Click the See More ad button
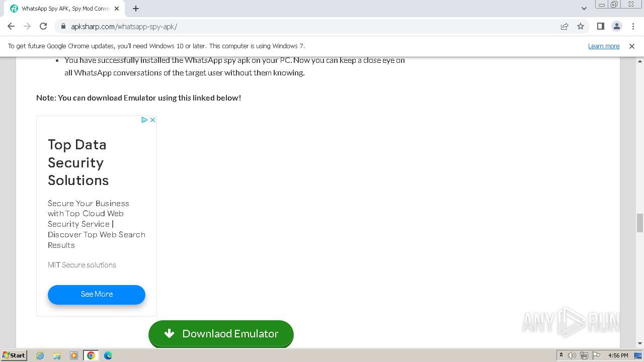This screenshot has width=644, height=362. (x=97, y=294)
